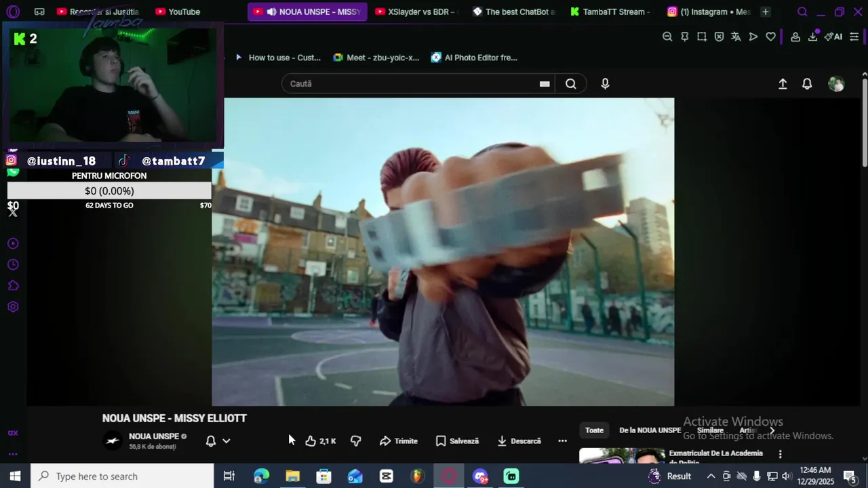This screenshot has height=488, width=868.
Task: Click the playing video frame
Action: [443, 251]
